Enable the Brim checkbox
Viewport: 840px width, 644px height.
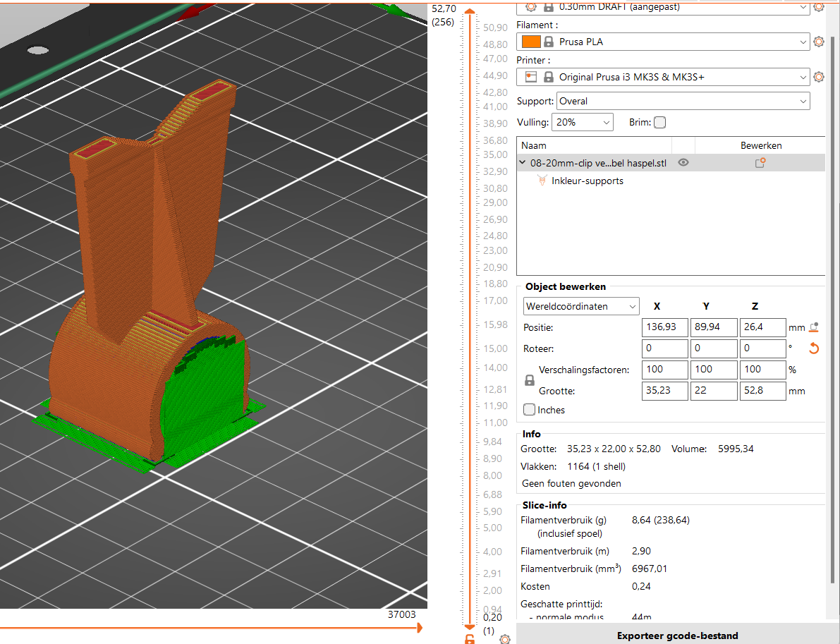point(659,122)
